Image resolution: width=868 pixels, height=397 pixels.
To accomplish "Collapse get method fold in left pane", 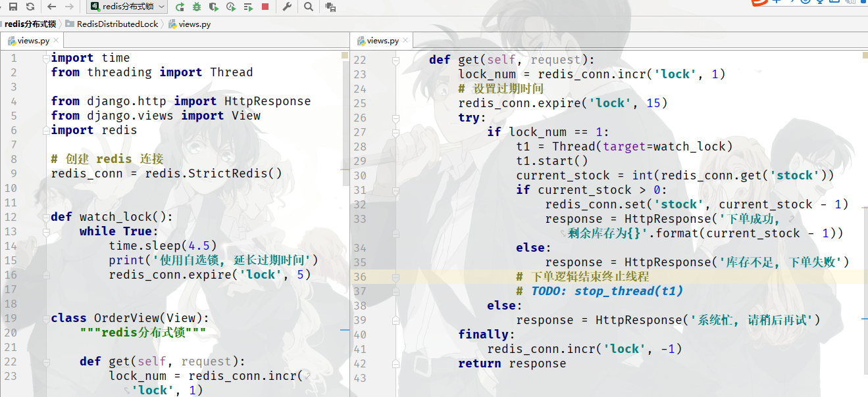I will tap(45, 362).
